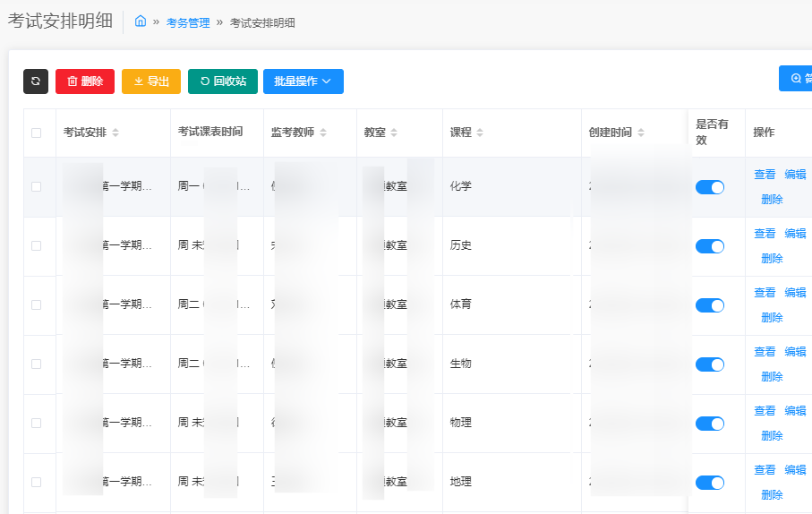Click 编辑 in the 地理 row
812x514 pixels.
pos(795,470)
